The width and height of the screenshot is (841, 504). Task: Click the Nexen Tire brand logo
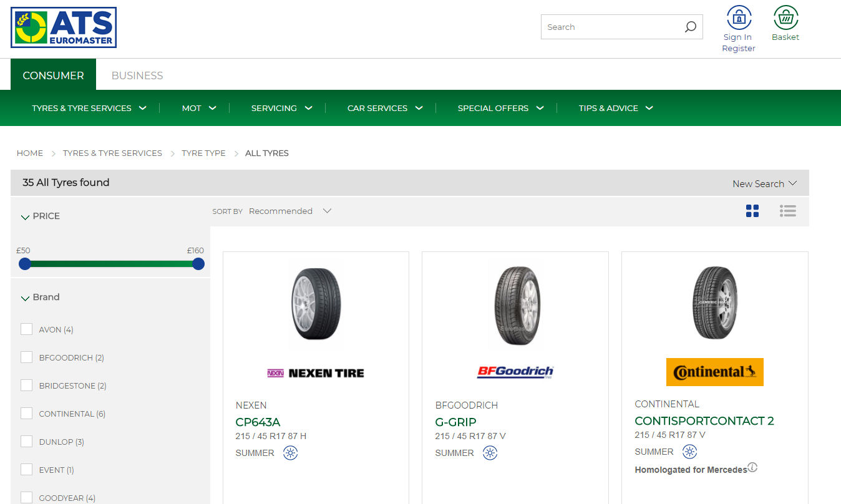click(316, 373)
